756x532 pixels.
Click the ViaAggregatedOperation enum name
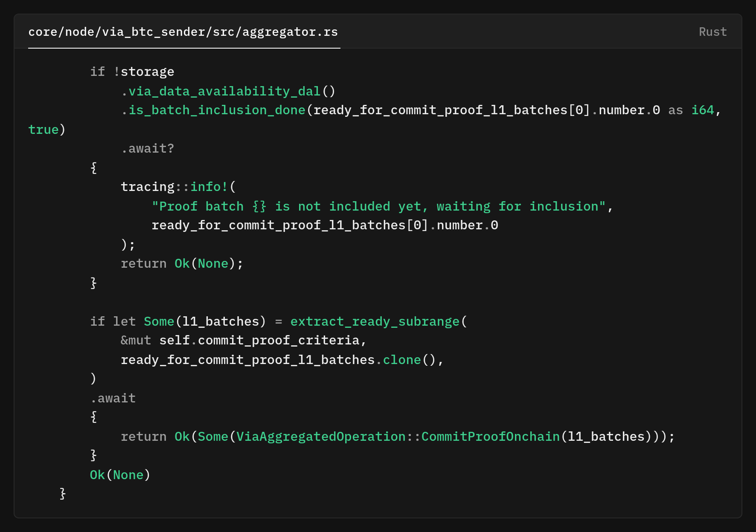(x=320, y=437)
